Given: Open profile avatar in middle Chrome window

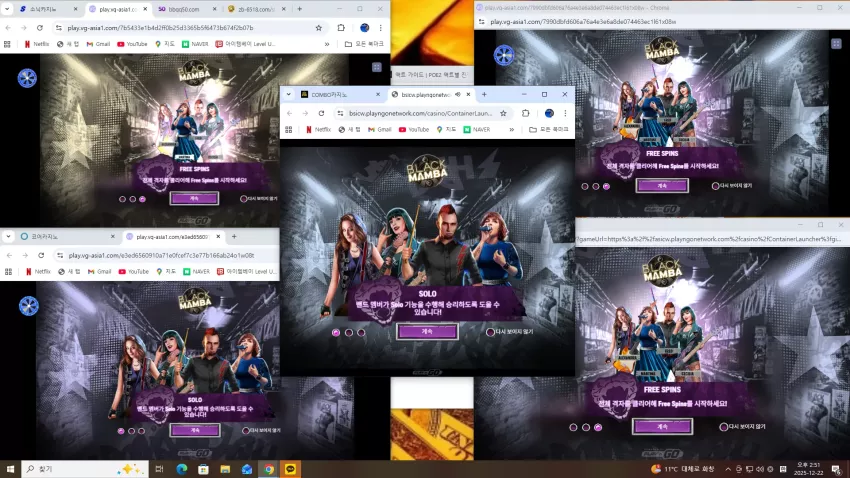Looking at the screenshot, I should point(549,113).
